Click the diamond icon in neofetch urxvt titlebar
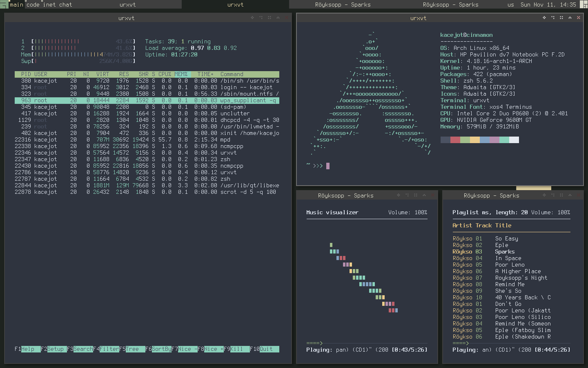The image size is (588, 368). point(544,18)
